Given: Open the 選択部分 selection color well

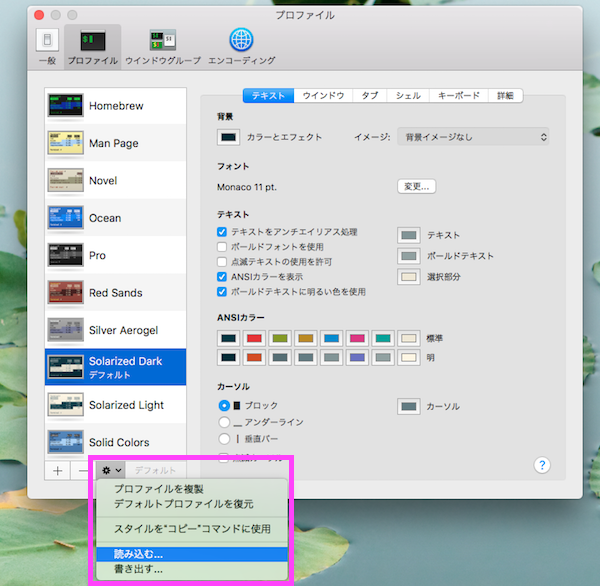Looking at the screenshot, I should [x=409, y=276].
